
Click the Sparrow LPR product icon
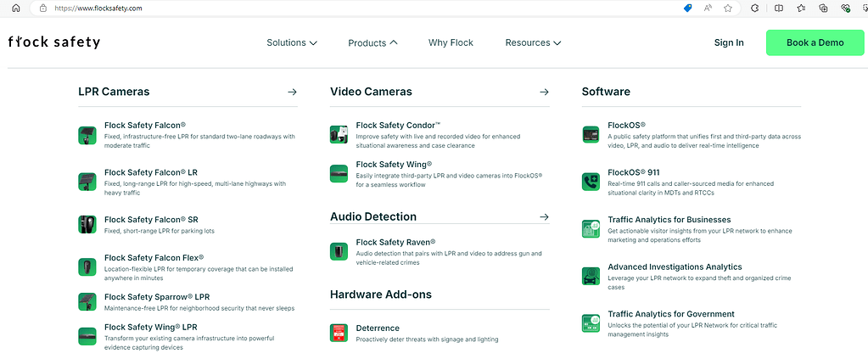click(x=87, y=302)
